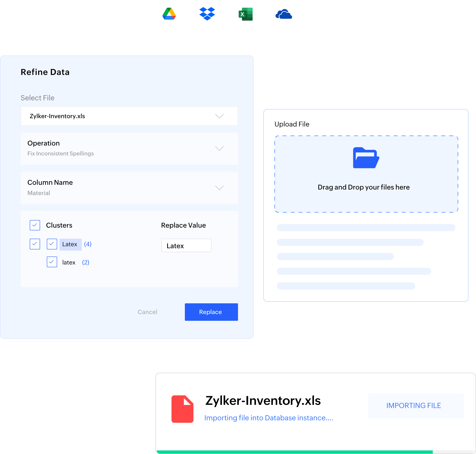Toggle the Clusters master checkbox

click(x=35, y=225)
